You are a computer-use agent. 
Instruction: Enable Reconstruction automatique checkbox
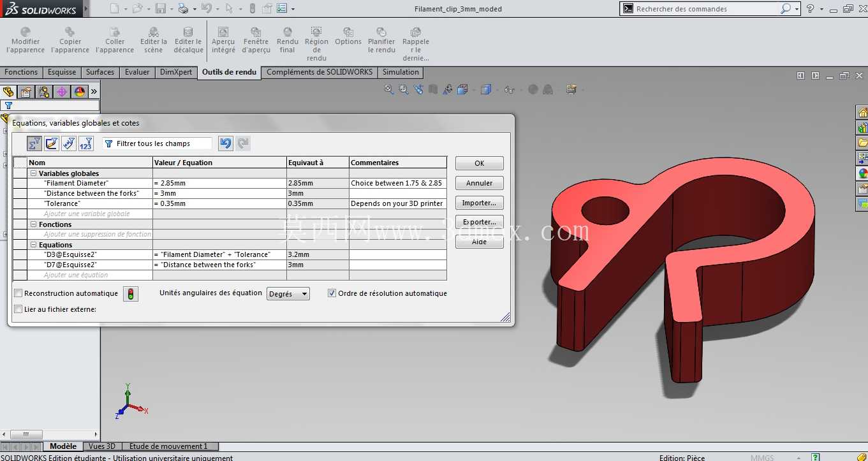[18, 293]
